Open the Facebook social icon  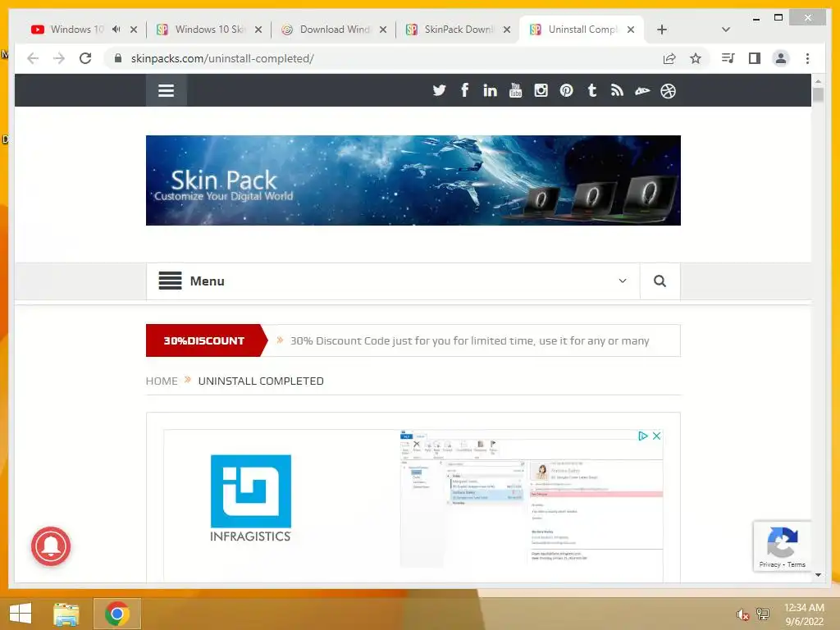coord(464,90)
